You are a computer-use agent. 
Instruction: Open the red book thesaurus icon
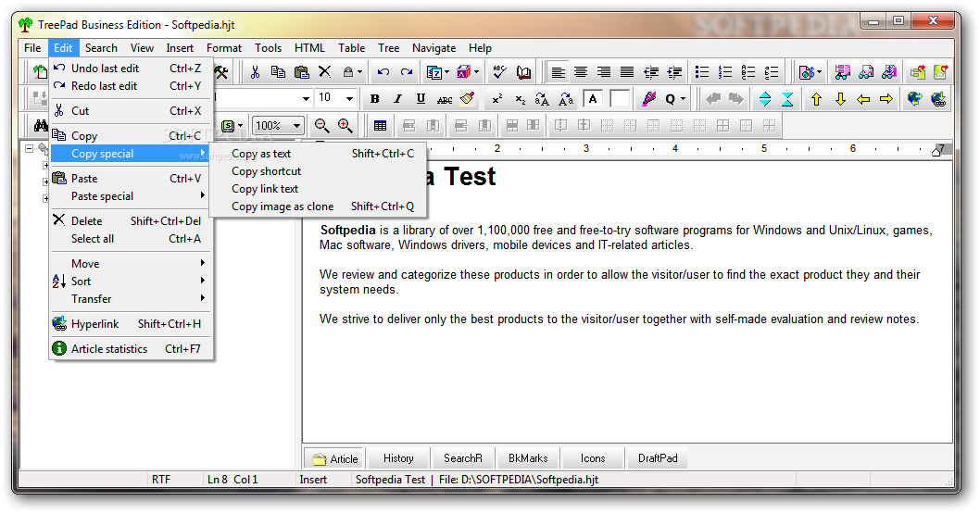pyautogui.click(x=523, y=72)
